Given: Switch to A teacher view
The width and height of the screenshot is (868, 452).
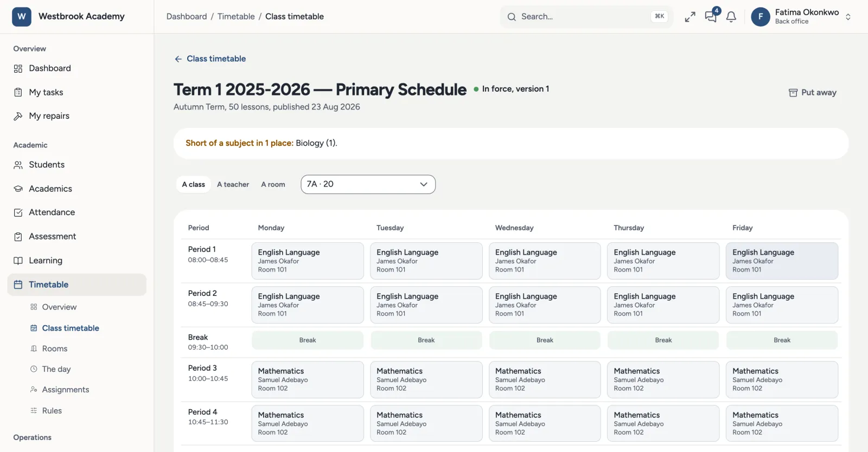Looking at the screenshot, I should 233,184.
